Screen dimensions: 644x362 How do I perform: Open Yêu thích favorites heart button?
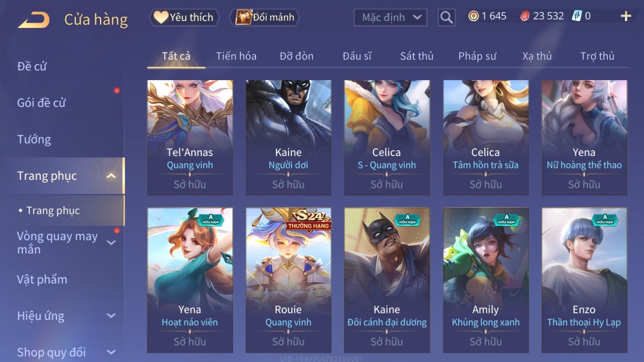pyautogui.click(x=184, y=17)
